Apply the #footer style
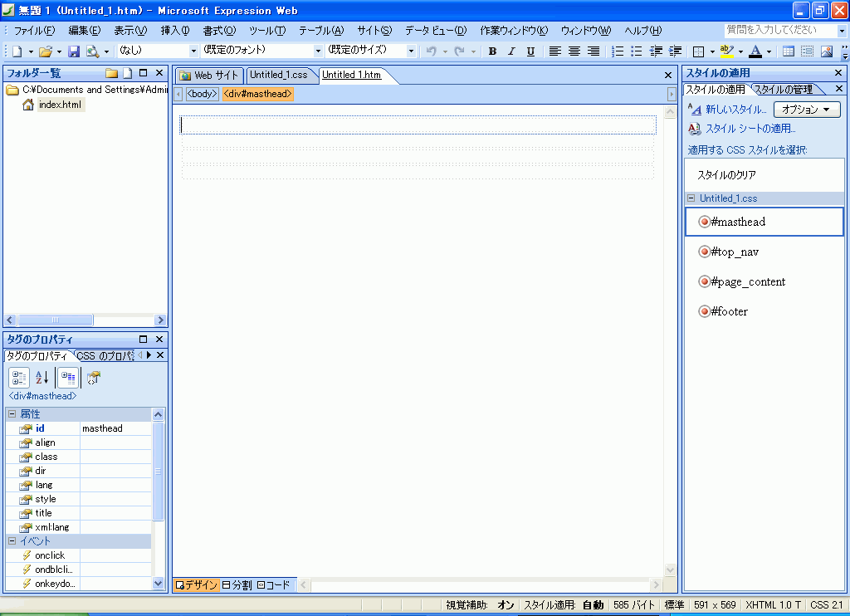 click(x=765, y=311)
